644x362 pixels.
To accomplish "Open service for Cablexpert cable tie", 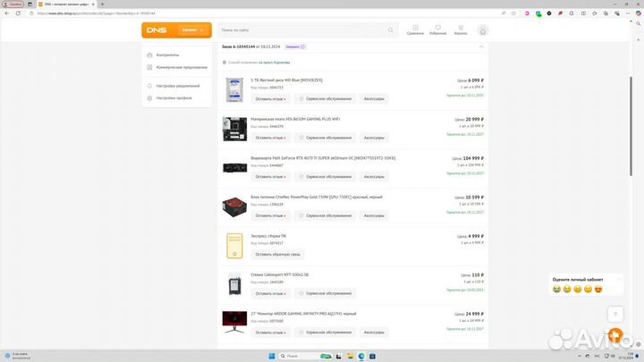I will 325,293.
